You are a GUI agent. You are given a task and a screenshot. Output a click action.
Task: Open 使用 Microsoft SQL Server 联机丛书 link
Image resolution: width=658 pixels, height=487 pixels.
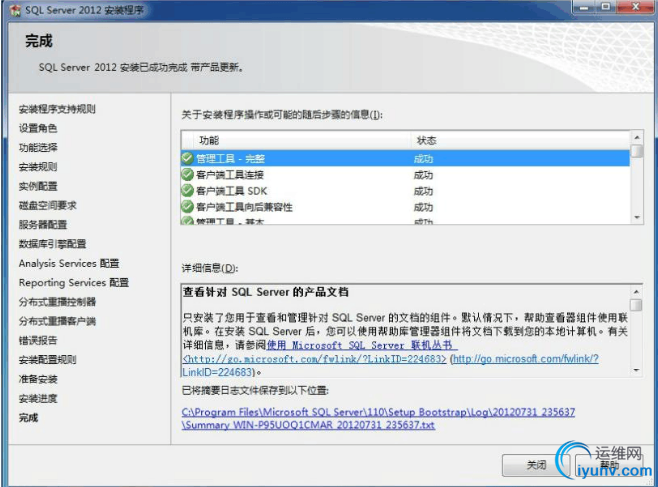pos(362,345)
